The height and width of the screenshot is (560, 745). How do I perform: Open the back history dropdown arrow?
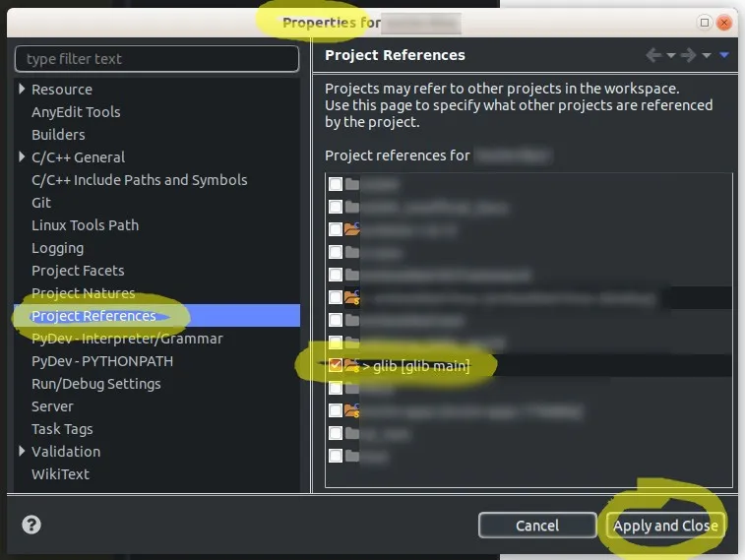[671, 55]
